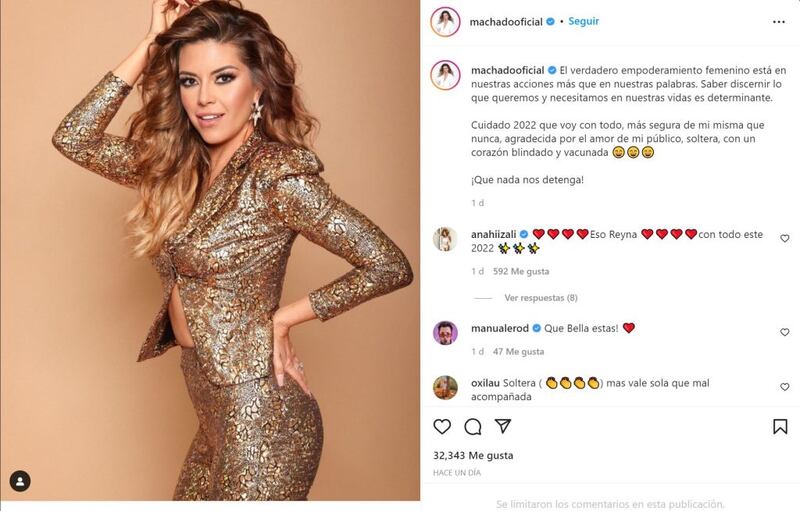Like oxilau's comment heart
This screenshot has width=800, height=511.
(x=785, y=387)
